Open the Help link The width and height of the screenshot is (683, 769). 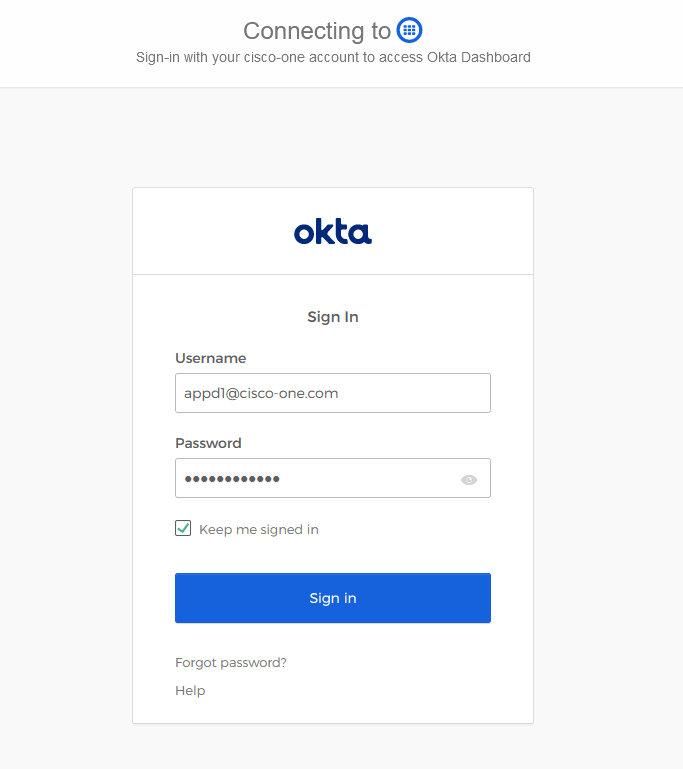click(190, 690)
